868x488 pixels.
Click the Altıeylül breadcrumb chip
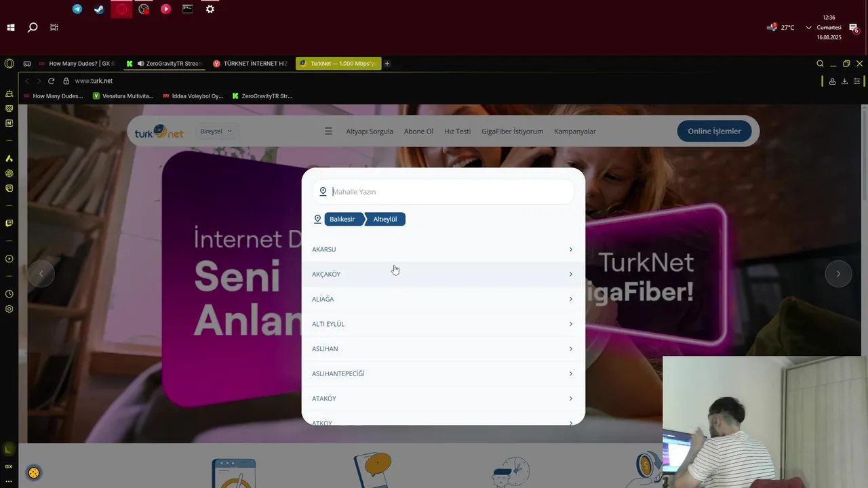tap(385, 219)
